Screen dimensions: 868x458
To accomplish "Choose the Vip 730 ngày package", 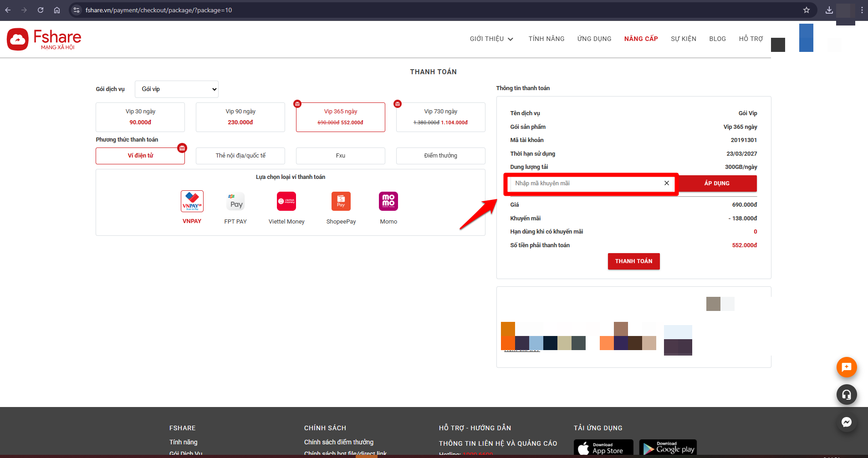I will click(x=440, y=117).
